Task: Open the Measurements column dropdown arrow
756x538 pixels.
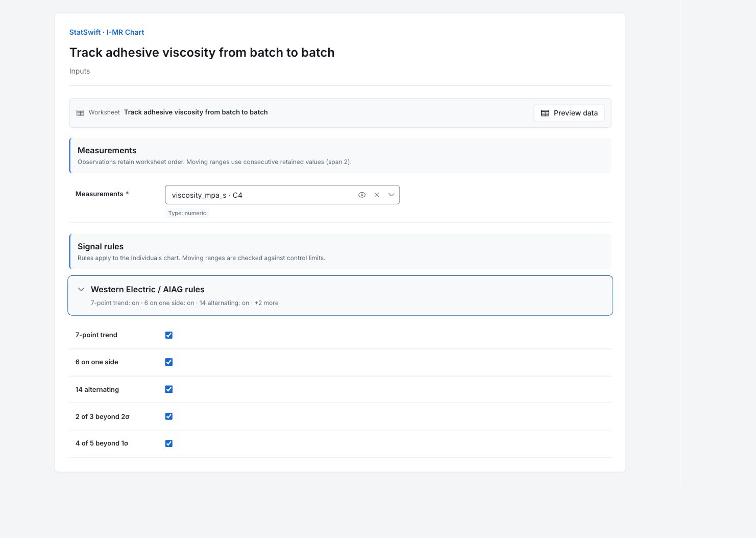Action: point(392,195)
